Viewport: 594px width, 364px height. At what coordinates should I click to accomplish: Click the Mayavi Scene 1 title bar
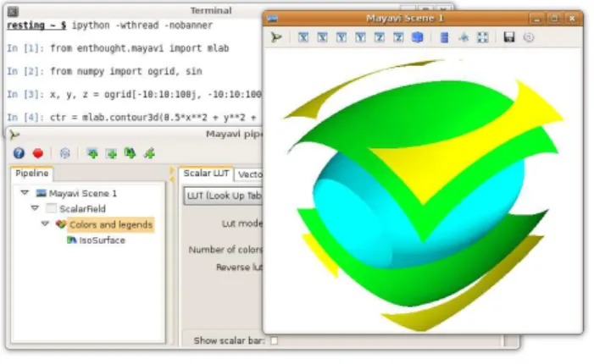coord(404,18)
